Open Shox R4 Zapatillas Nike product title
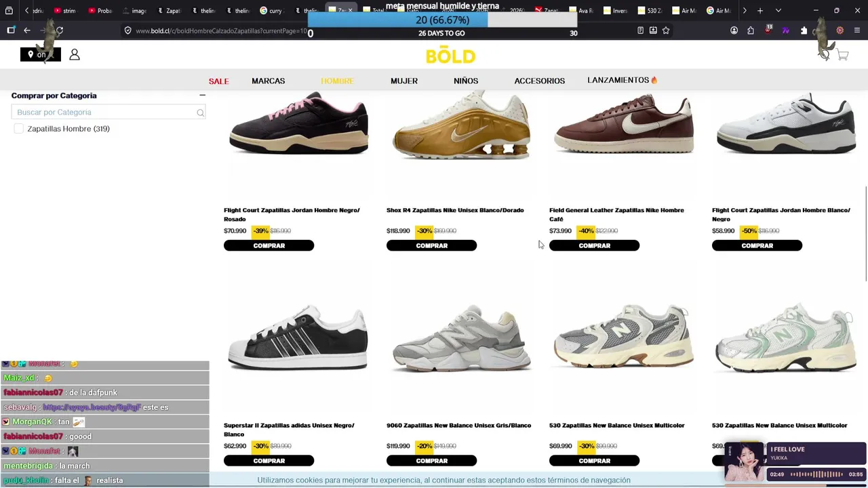The height and width of the screenshot is (488, 868). click(455, 210)
